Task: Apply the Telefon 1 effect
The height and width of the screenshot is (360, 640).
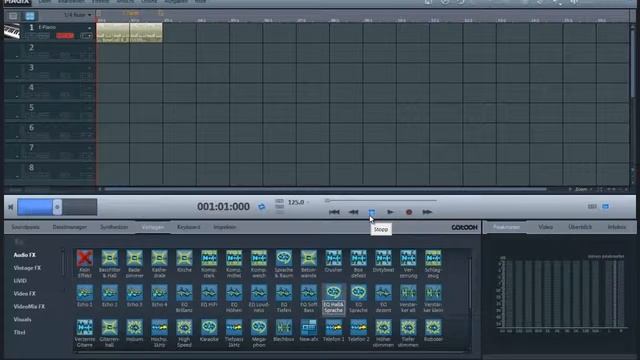Action: click(x=333, y=327)
